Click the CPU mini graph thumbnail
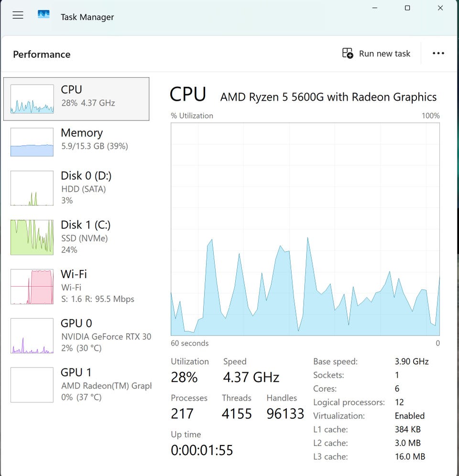The width and height of the screenshot is (459, 476). click(x=32, y=99)
